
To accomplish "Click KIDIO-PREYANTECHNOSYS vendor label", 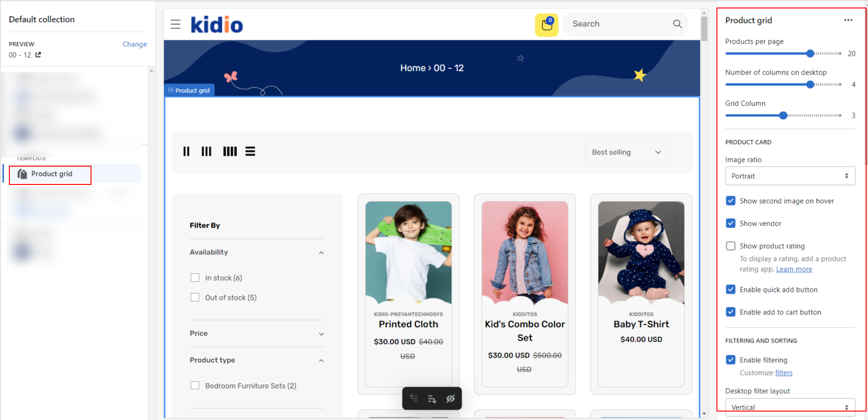I will pyautogui.click(x=408, y=314).
